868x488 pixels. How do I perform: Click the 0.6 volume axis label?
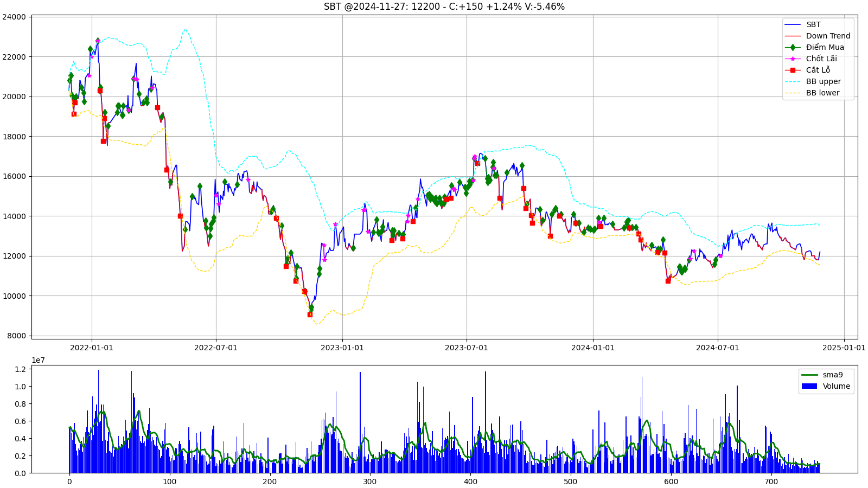20,421
